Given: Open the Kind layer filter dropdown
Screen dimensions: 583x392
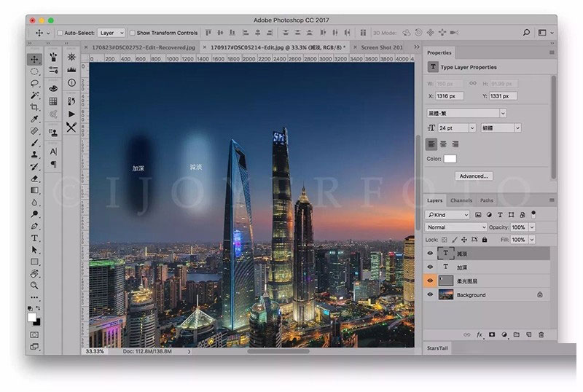Looking at the screenshot, I should coord(447,215).
